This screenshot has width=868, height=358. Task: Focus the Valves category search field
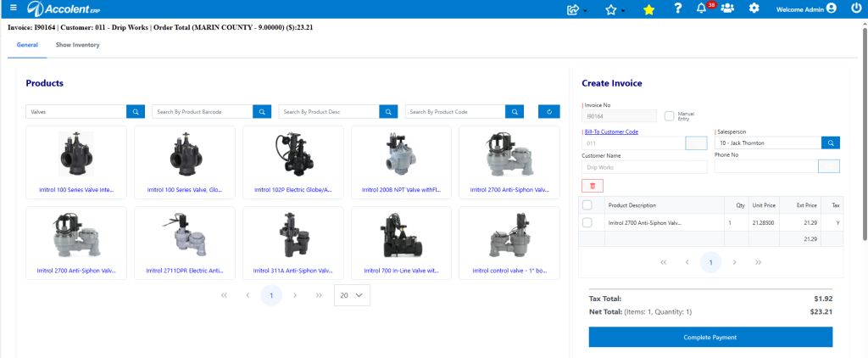click(x=76, y=111)
